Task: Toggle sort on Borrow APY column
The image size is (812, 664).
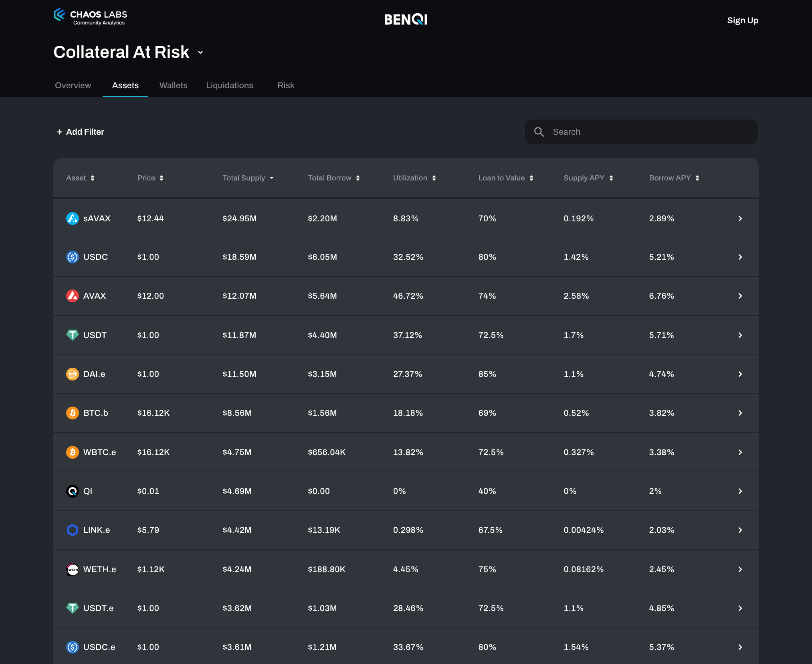Action: [x=674, y=178]
